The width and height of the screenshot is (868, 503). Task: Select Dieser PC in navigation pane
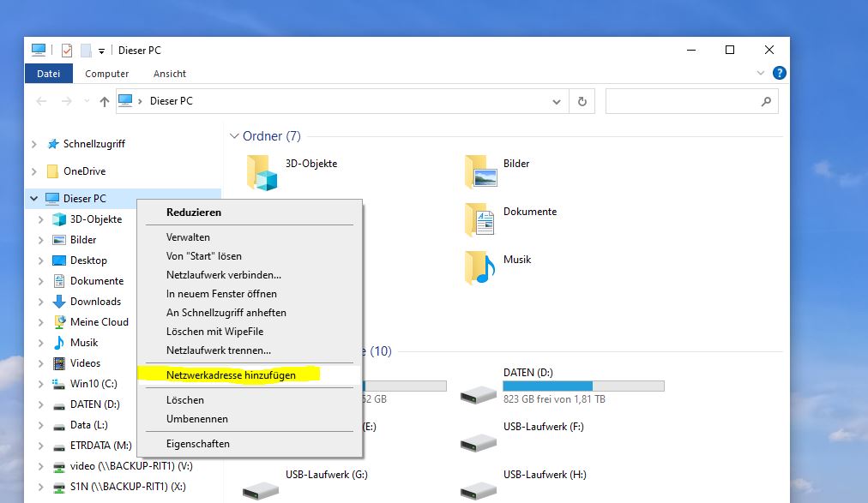click(x=85, y=199)
